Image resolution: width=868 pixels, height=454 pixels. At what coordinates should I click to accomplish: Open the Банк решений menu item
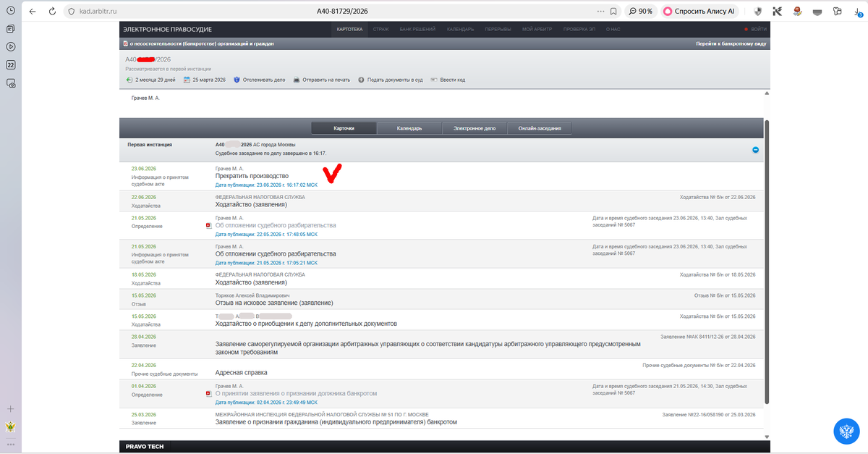pyautogui.click(x=418, y=29)
